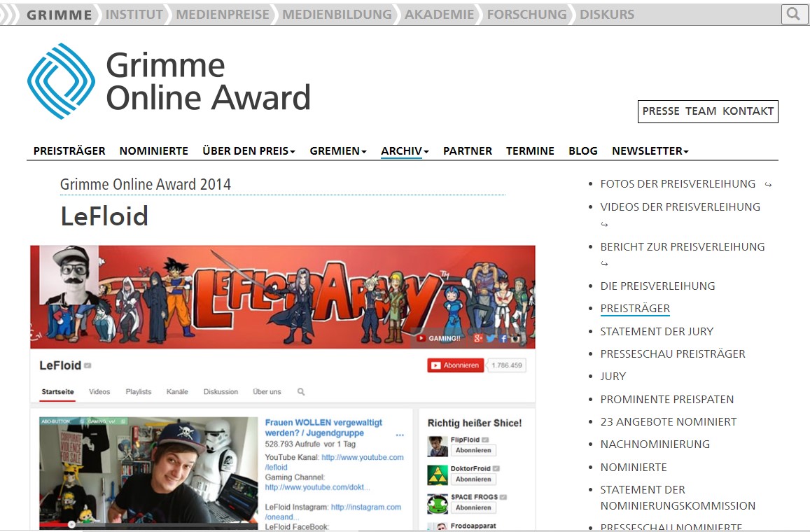Viewport: 810px width, 532px height.
Task: Open STATEMENT DER NOMINIERUNGSKOMMISSION sidebar link
Action: pyautogui.click(x=678, y=498)
